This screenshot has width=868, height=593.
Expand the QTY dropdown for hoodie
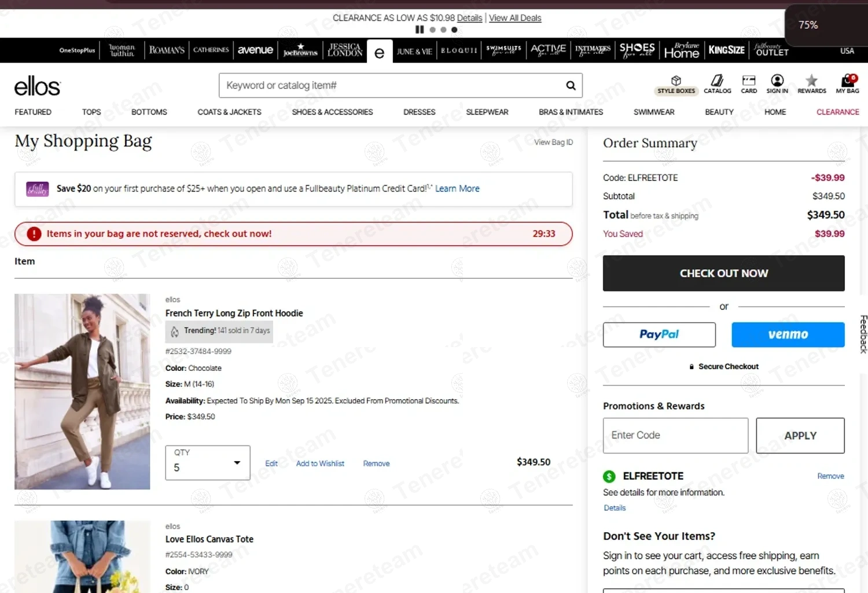point(208,463)
